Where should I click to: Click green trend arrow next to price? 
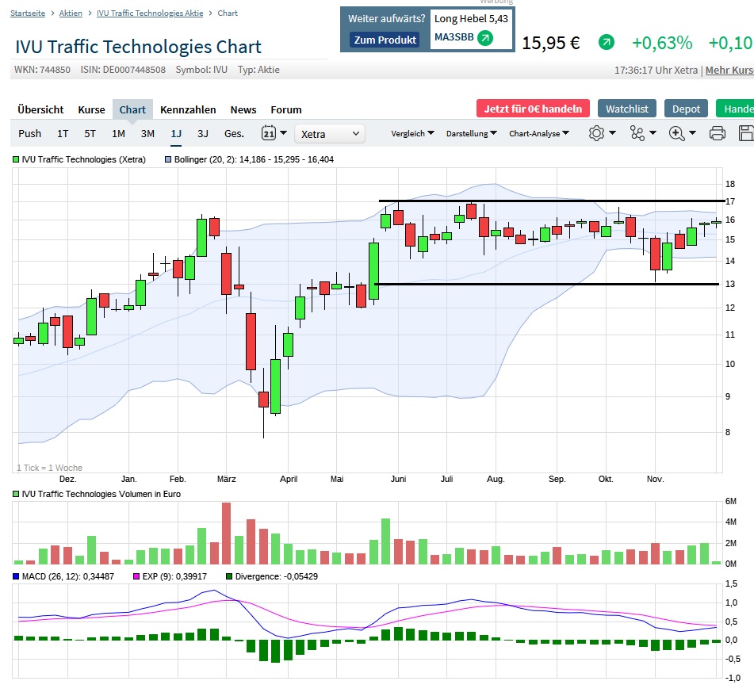(607, 43)
